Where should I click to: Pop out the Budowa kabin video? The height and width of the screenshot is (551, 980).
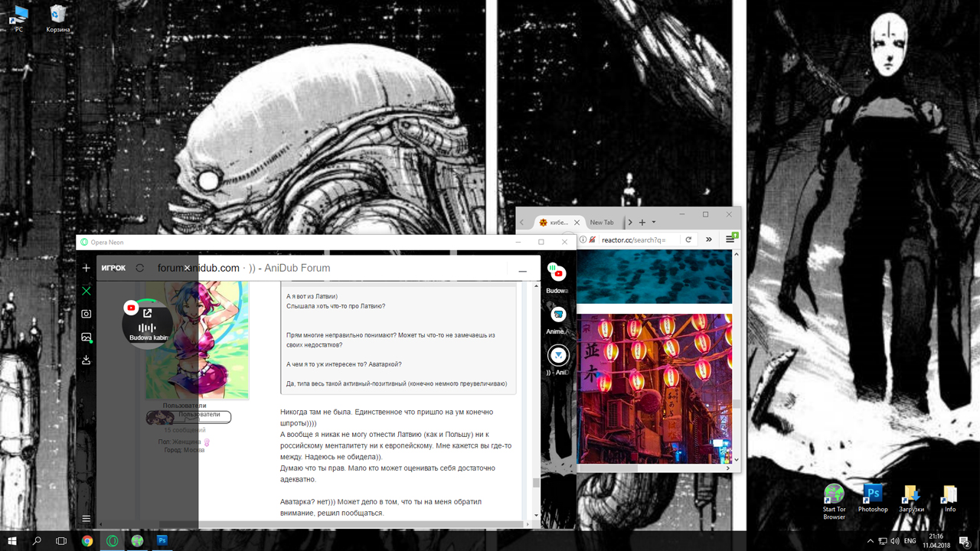click(x=147, y=312)
